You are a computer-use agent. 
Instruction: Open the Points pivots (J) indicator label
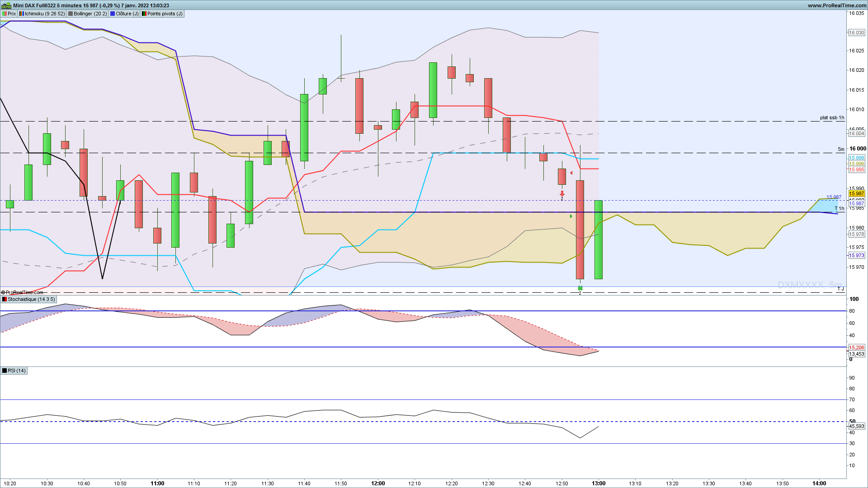point(162,14)
